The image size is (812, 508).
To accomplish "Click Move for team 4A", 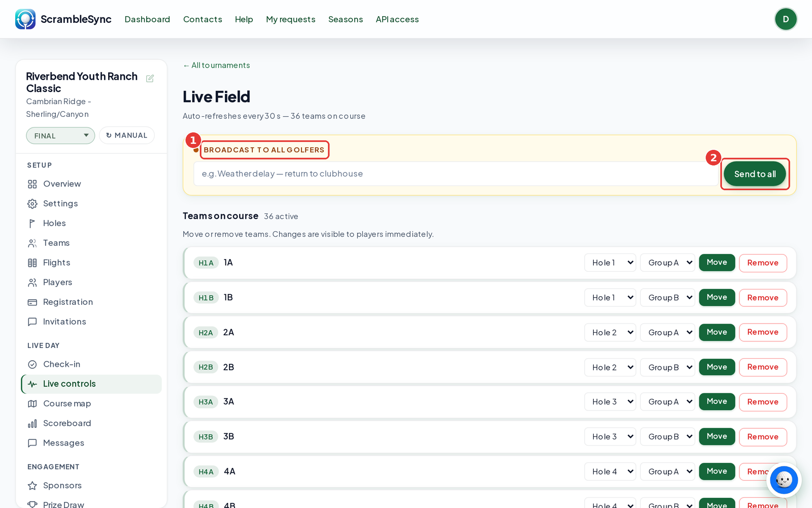I will click(717, 471).
